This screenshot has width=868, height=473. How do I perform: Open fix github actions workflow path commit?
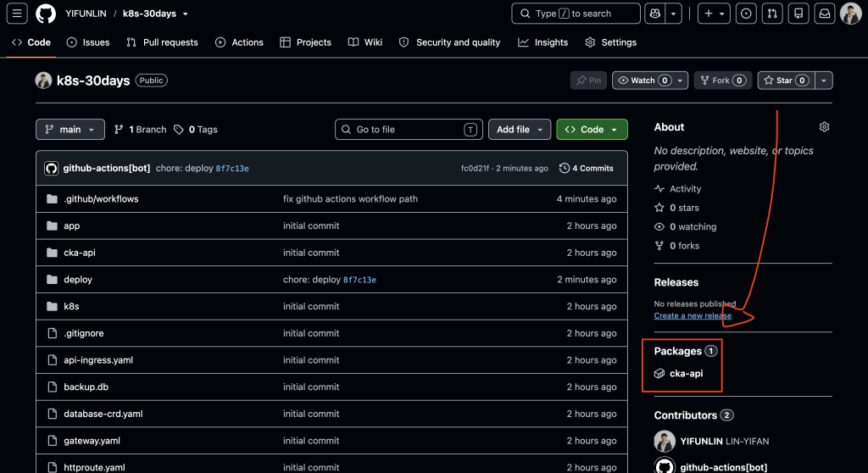[350, 199]
